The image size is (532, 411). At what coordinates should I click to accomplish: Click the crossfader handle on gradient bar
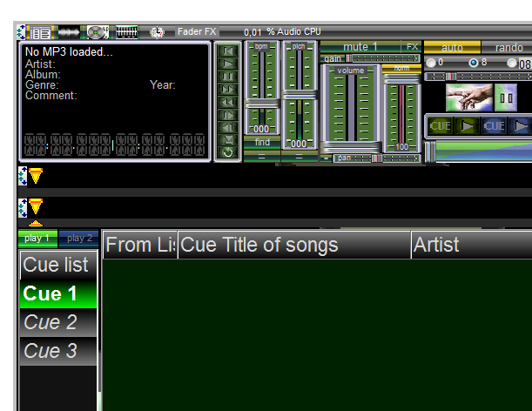coord(430,152)
